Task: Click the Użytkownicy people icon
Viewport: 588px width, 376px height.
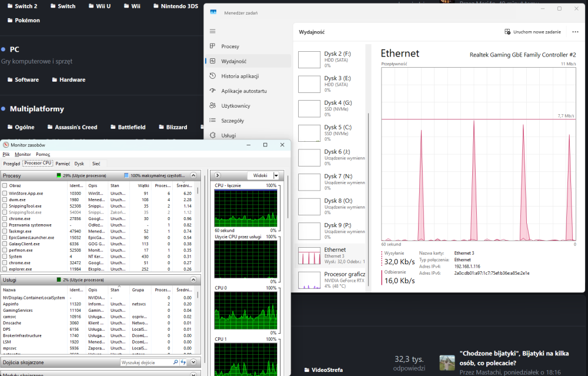Action: 213,106
